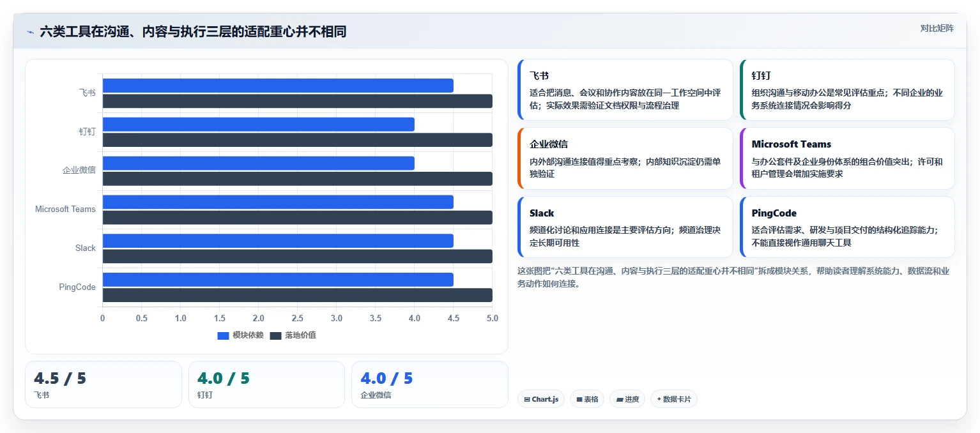Click the dark 落地价值 bar for 飞书

pos(298,101)
